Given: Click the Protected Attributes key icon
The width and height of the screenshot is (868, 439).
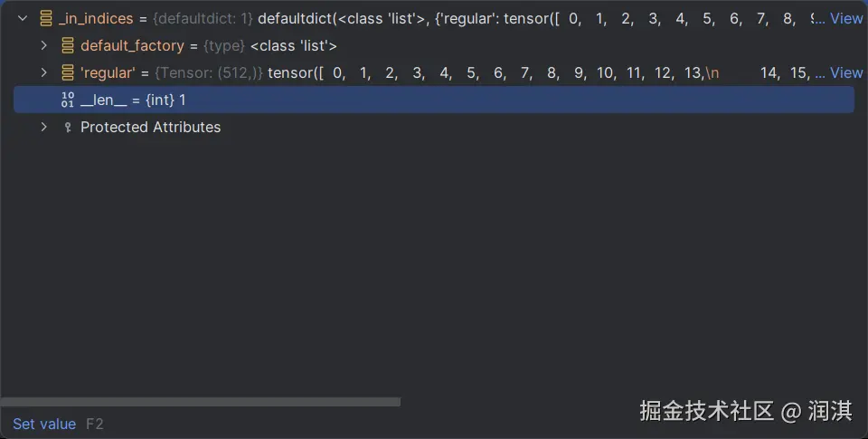Looking at the screenshot, I should [x=67, y=128].
